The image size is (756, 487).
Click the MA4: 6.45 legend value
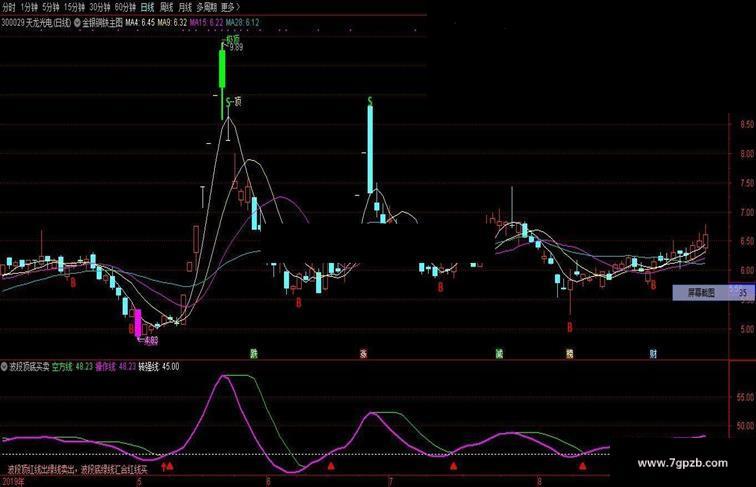tap(140, 22)
